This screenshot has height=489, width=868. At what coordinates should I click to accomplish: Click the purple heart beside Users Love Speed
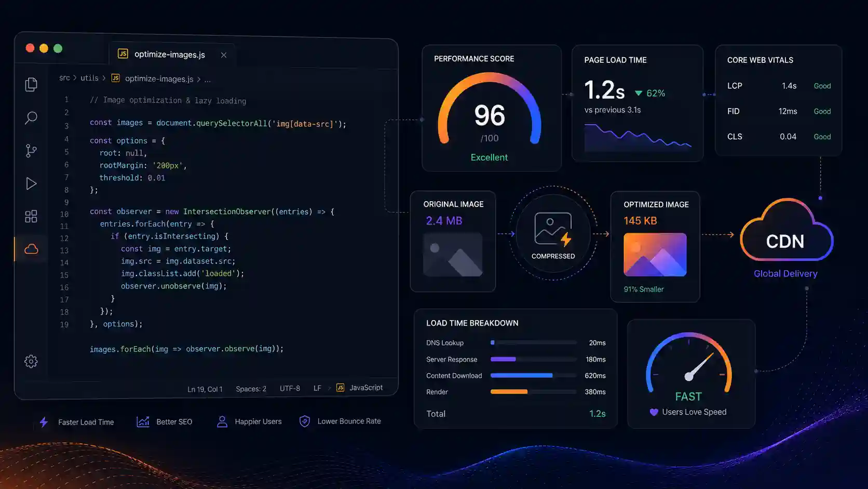click(x=654, y=412)
